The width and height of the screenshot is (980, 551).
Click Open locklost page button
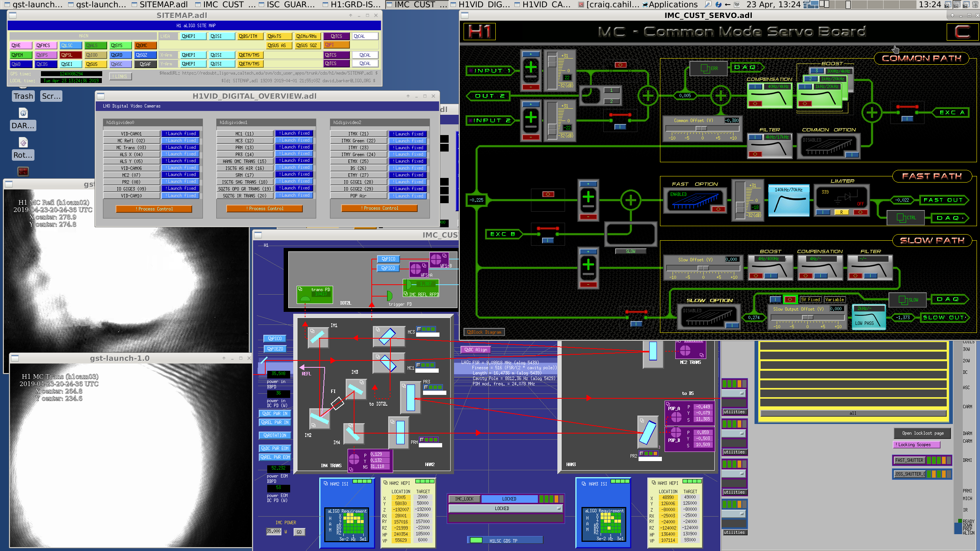point(923,433)
